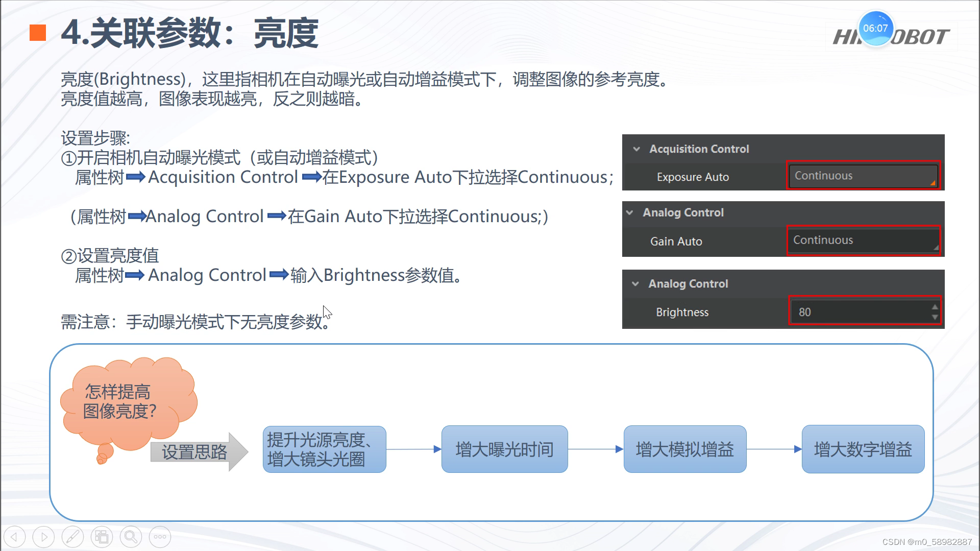Click the ②设置亮度值 step text

click(x=110, y=255)
